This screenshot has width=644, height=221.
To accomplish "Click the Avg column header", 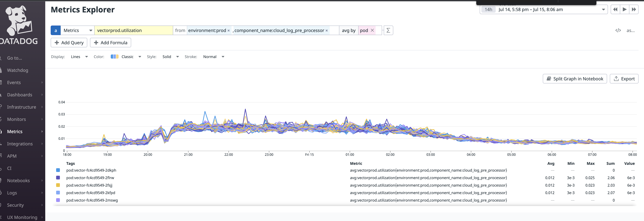I will point(551,163).
